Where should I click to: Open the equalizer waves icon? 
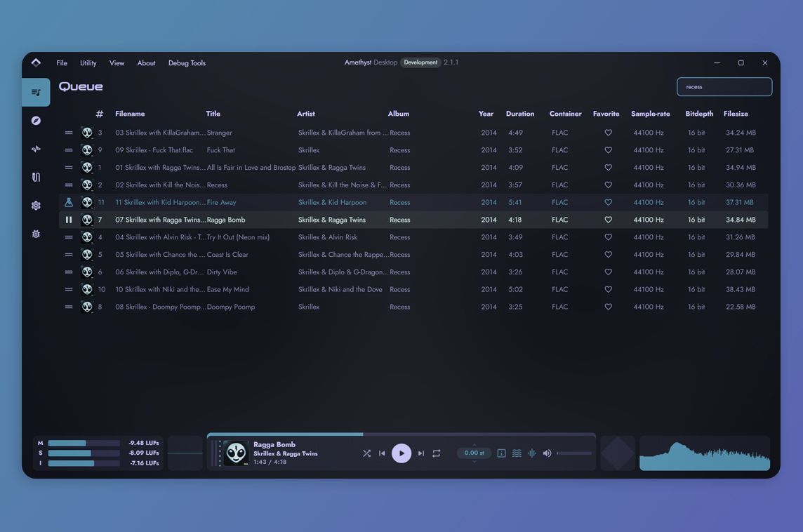coord(517,453)
